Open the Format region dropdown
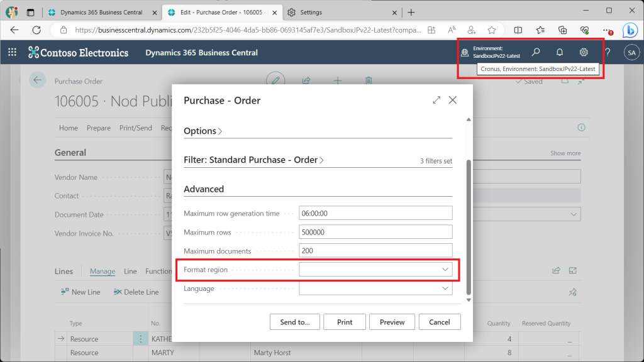This screenshot has width=644, height=362. [445, 270]
